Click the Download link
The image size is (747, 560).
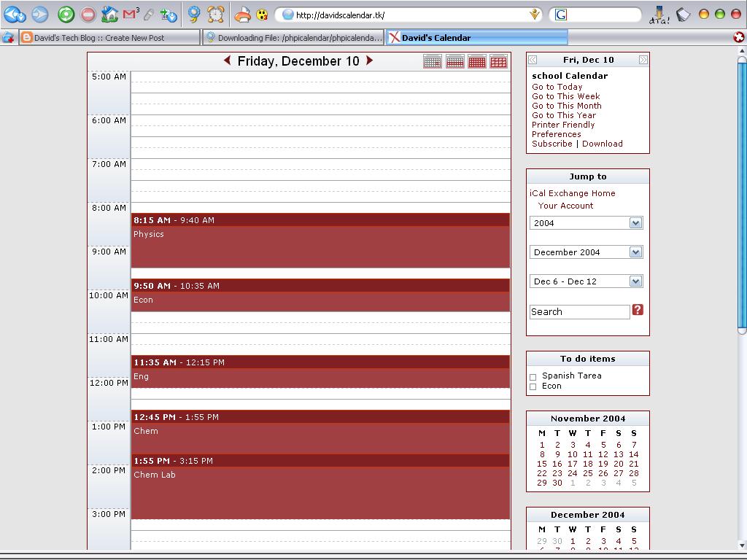[602, 144]
